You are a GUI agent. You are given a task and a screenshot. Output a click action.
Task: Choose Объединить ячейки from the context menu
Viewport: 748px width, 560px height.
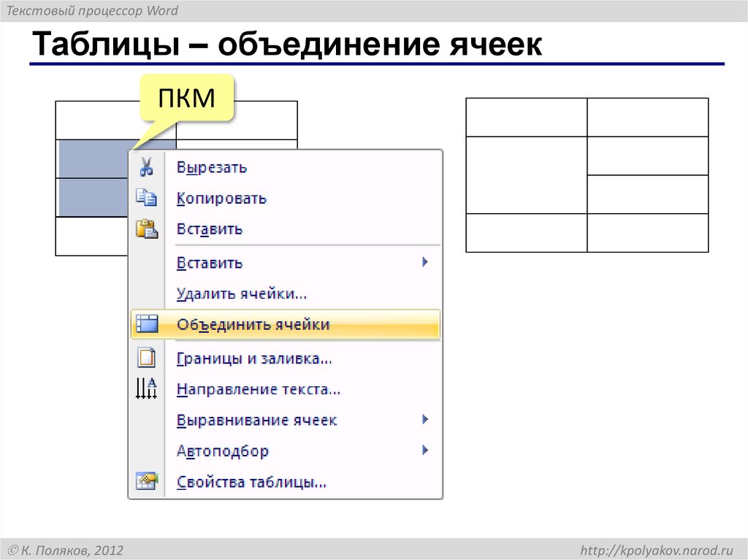253,323
